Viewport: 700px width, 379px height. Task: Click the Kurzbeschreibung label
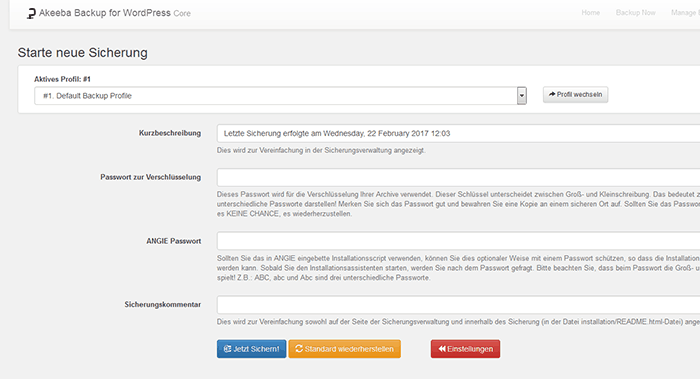tap(170, 133)
